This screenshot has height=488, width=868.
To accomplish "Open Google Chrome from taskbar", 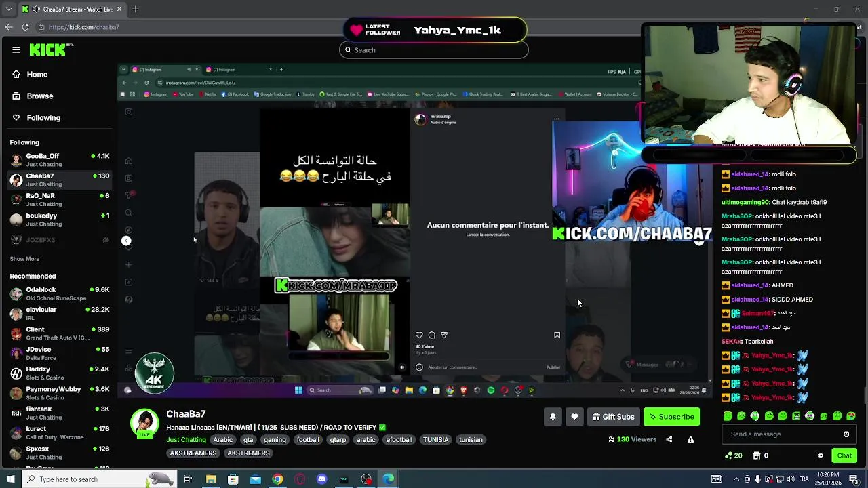I will point(277,479).
